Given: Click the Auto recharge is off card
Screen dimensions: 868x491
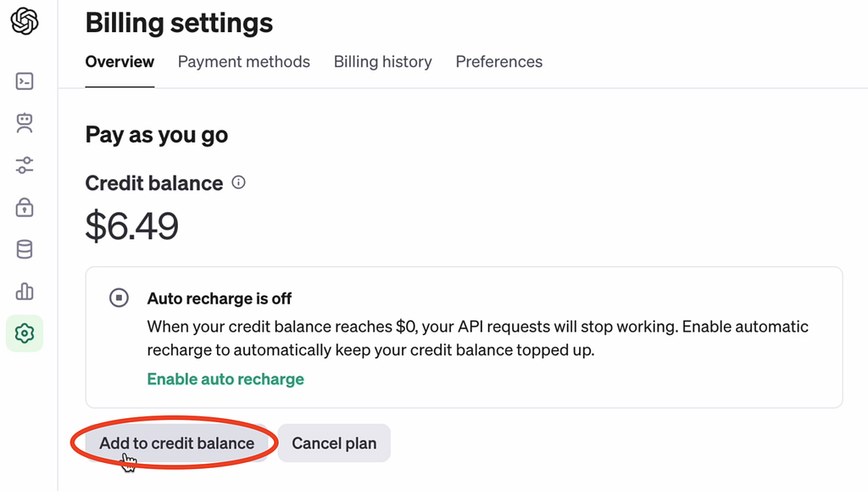Looking at the screenshot, I should [466, 337].
